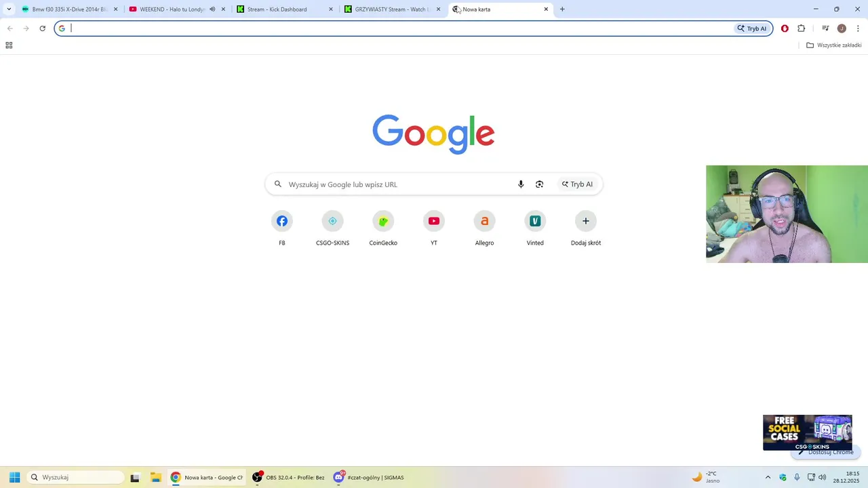Open the red Opera-style extension icon

[785, 28]
